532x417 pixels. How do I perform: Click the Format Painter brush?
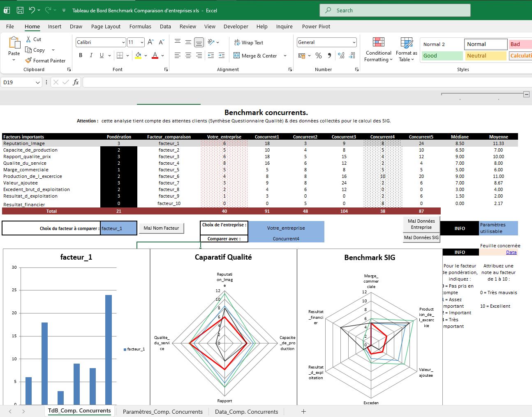pos(28,60)
